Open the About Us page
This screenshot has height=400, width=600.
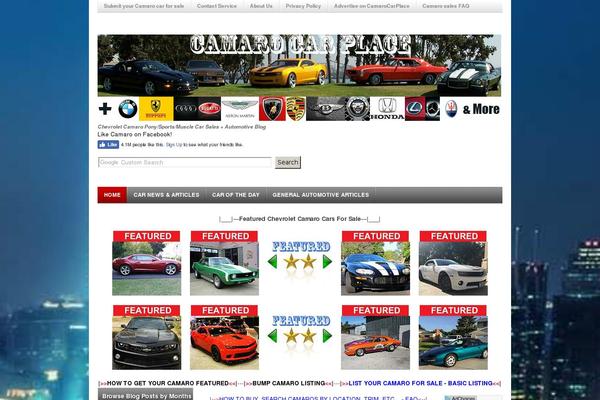[x=261, y=6]
